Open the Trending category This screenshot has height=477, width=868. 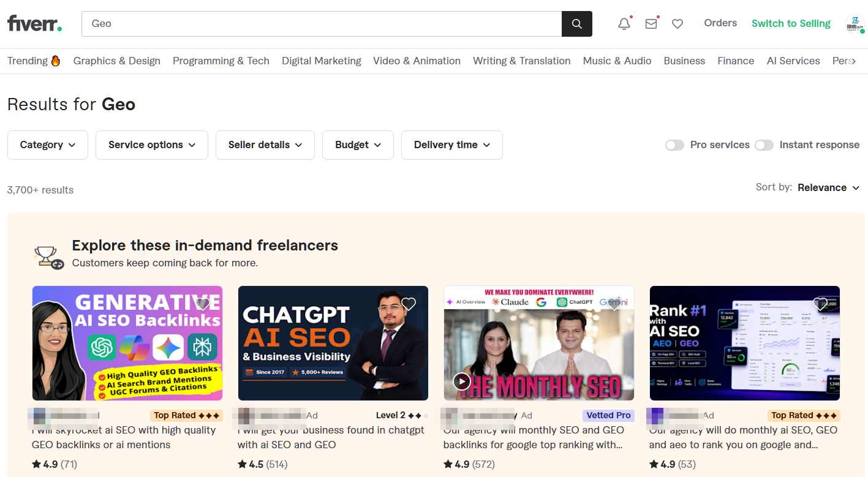point(34,61)
